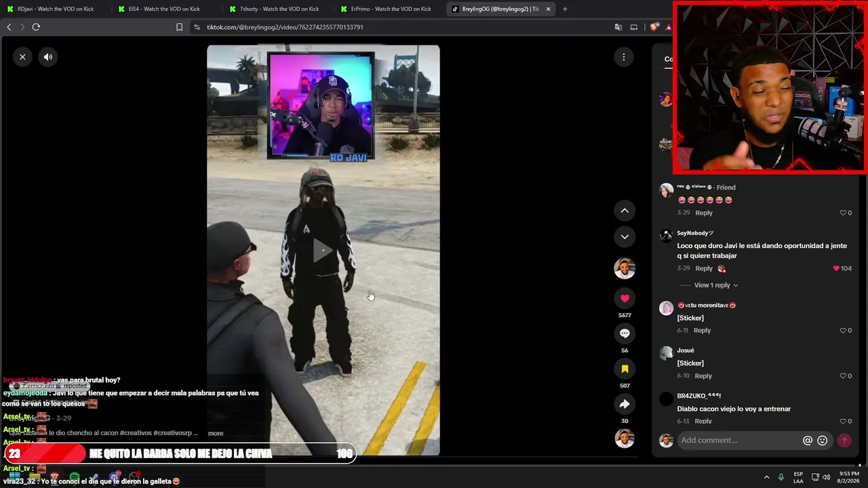This screenshot has width=868, height=488.
Task: Post the comment with the red arrow button
Action: pos(844,441)
